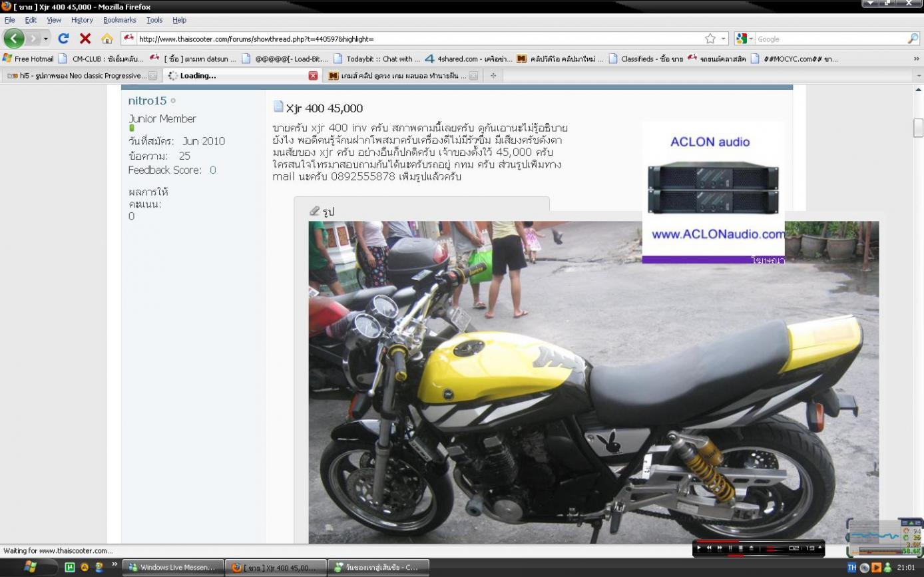Image resolution: width=924 pixels, height=577 pixels.
Task: Open new tab with plus button
Action: [x=493, y=76]
